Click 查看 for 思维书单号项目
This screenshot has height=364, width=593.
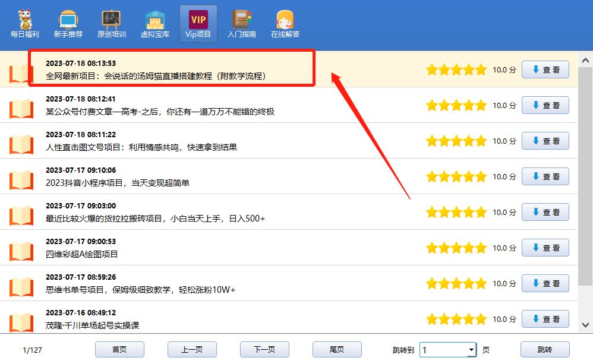545,283
